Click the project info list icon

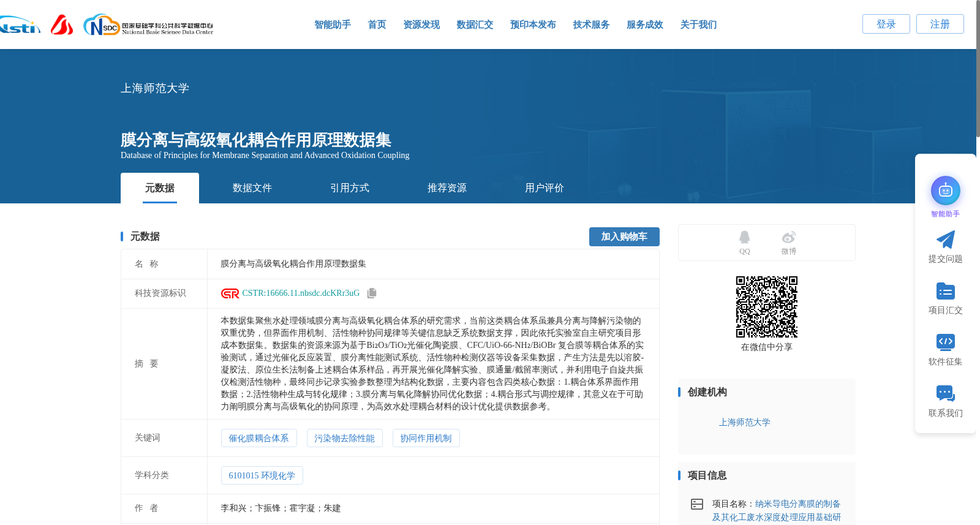697,504
